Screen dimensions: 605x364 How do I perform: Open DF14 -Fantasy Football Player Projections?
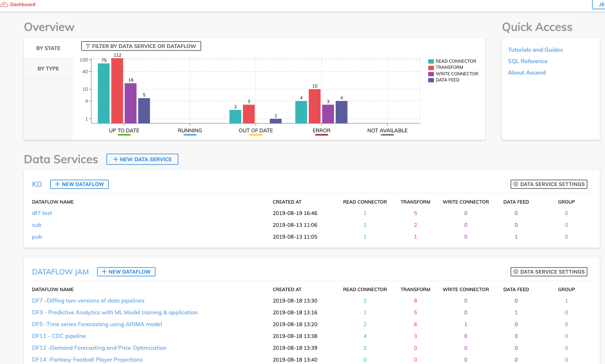88,360
